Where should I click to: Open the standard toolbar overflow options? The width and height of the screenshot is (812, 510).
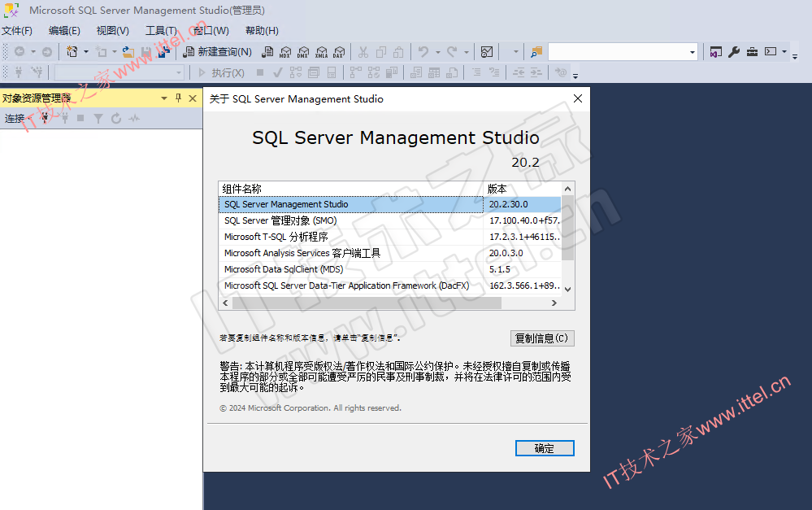[795, 56]
